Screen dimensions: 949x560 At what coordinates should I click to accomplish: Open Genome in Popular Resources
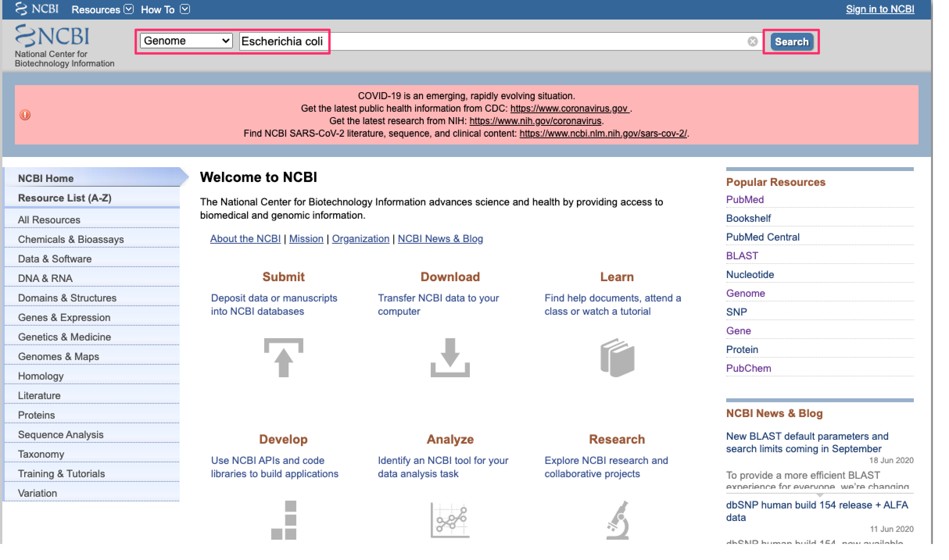[x=746, y=293]
